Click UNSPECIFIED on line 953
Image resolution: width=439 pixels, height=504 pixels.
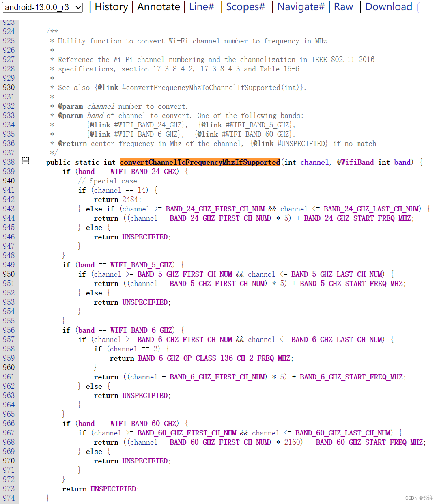(x=145, y=302)
